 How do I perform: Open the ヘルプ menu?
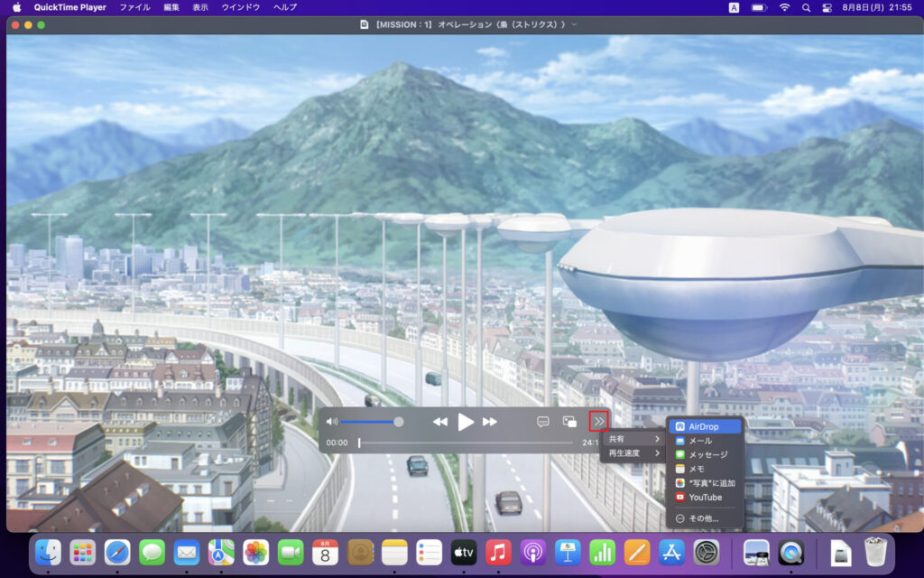(285, 7)
